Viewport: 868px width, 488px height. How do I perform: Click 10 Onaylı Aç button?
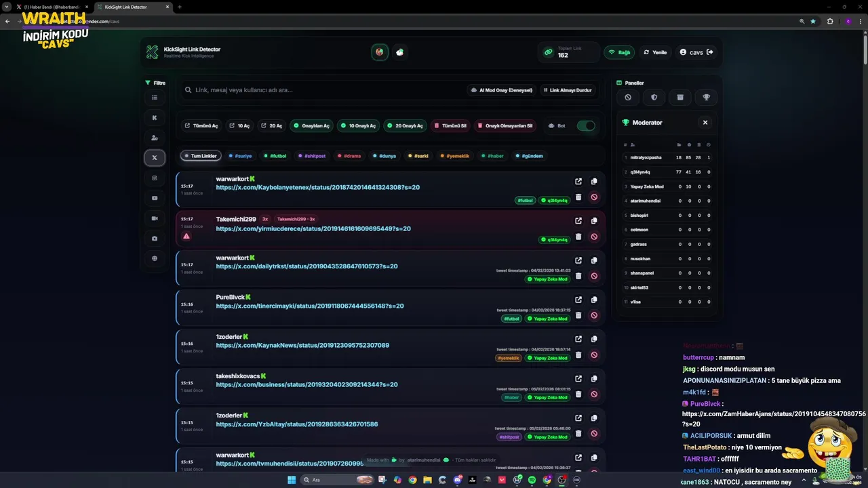(x=358, y=125)
